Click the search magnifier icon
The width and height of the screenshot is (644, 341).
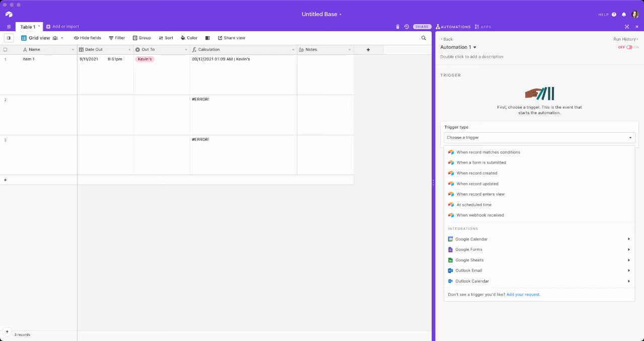pos(424,38)
